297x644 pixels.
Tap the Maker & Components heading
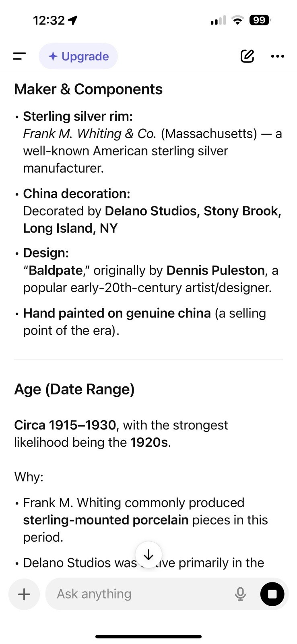(88, 89)
